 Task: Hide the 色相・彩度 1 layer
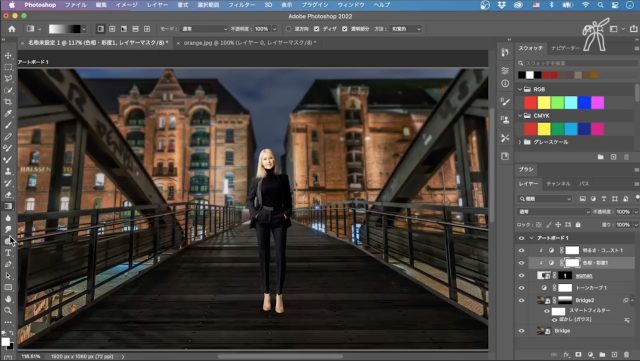(x=521, y=263)
